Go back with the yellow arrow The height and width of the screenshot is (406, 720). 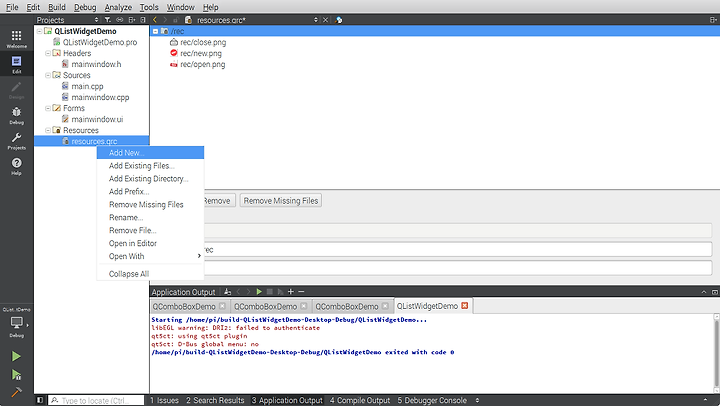(155, 20)
